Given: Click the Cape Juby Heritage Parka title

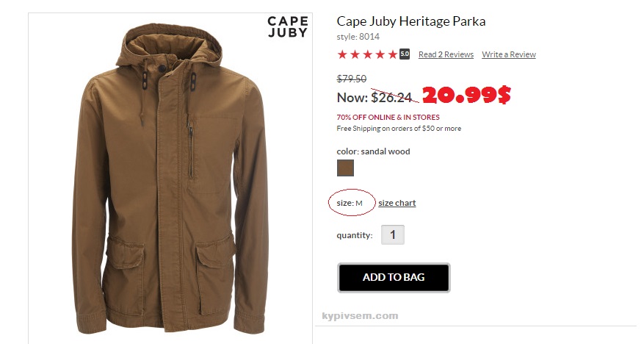Looking at the screenshot, I should (410, 21).
